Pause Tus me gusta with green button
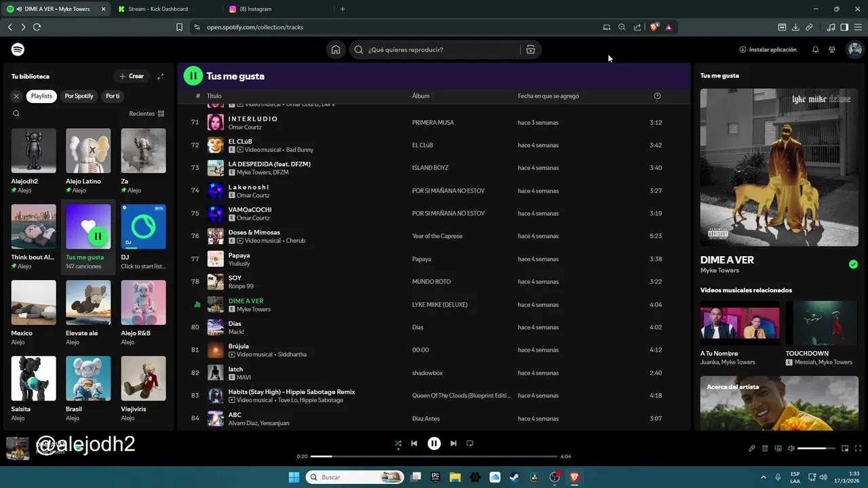 193,76
